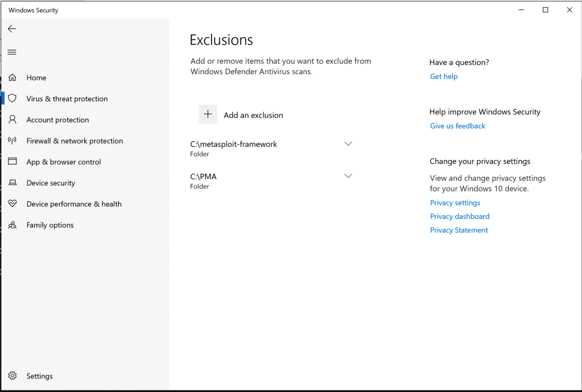Click the Device performance & health heart icon
The height and width of the screenshot is (392, 582).
[13, 204]
